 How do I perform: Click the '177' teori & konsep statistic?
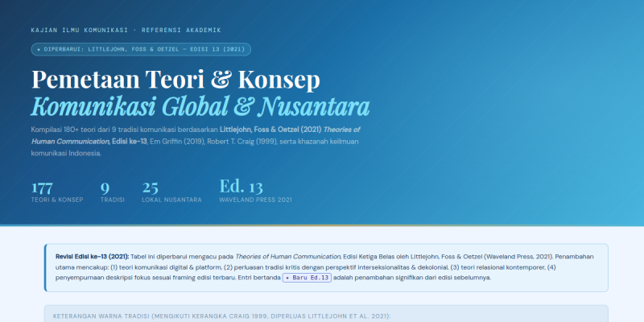click(42, 188)
